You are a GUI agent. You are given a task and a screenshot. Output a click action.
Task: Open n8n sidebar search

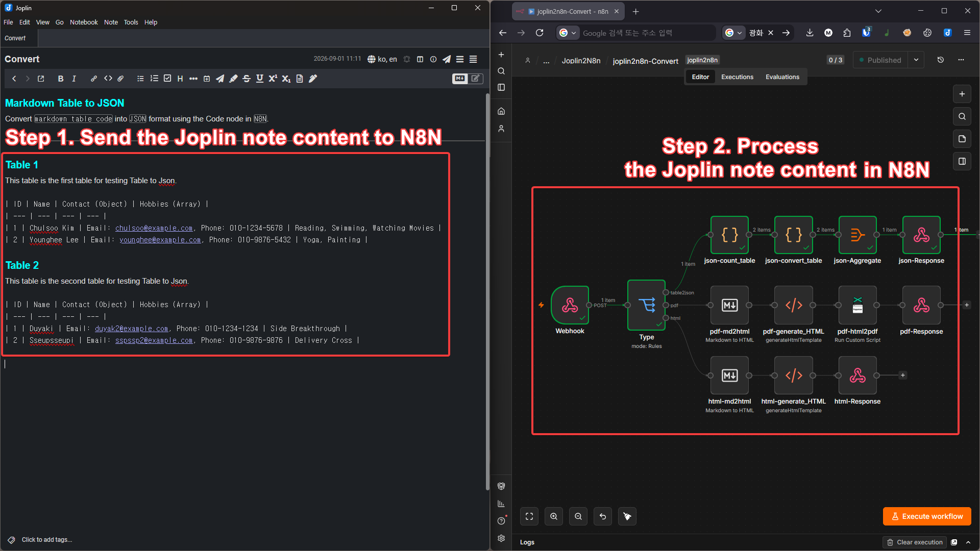501,71
